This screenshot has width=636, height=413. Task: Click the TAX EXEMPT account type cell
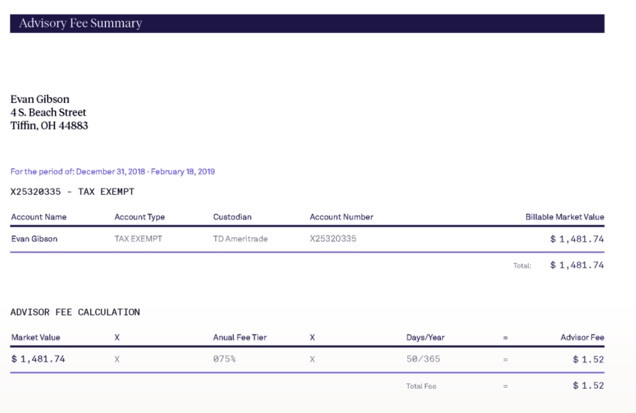pyautogui.click(x=138, y=239)
